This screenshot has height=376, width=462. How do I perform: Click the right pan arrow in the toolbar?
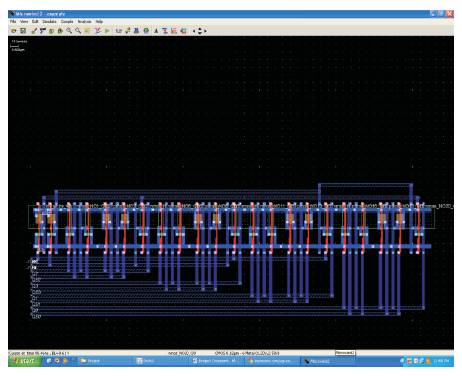(x=205, y=31)
